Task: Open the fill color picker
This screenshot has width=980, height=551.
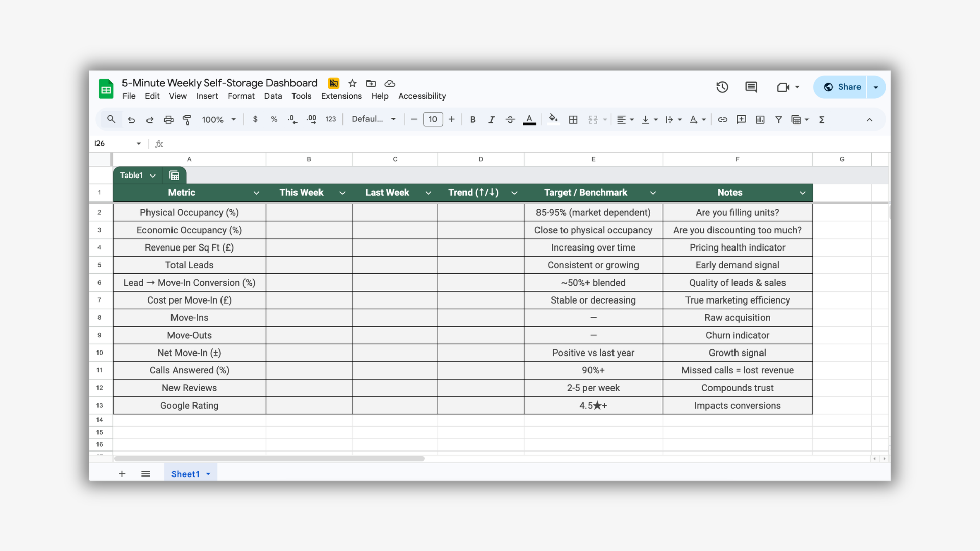Action: [x=553, y=119]
